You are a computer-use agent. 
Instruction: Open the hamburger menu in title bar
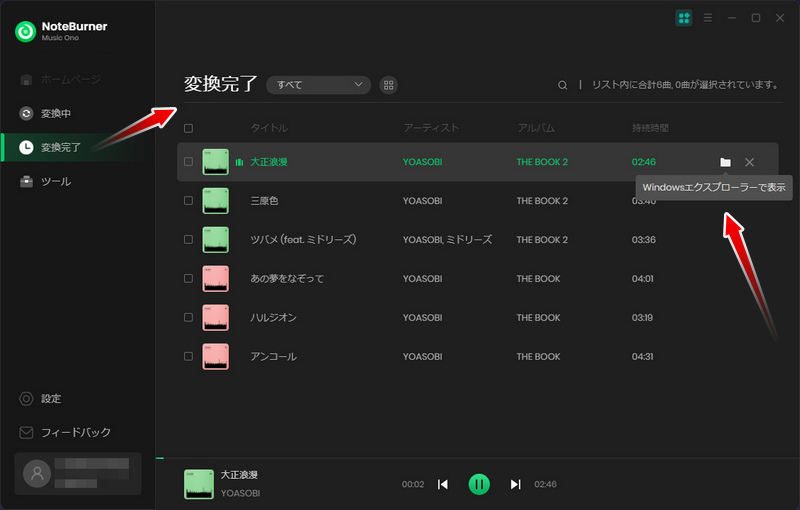[708, 18]
